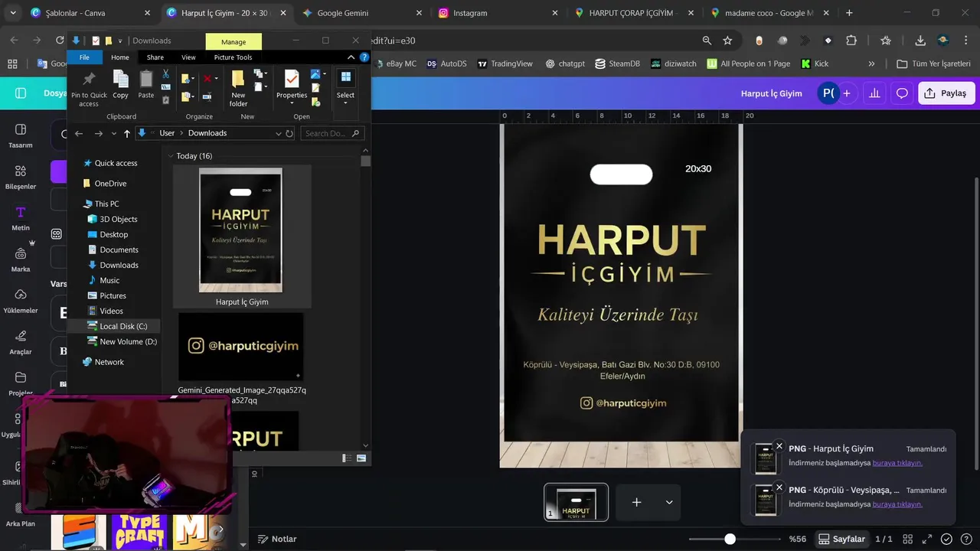Open Quick Access Toolbar customize dropdown

click(120, 41)
